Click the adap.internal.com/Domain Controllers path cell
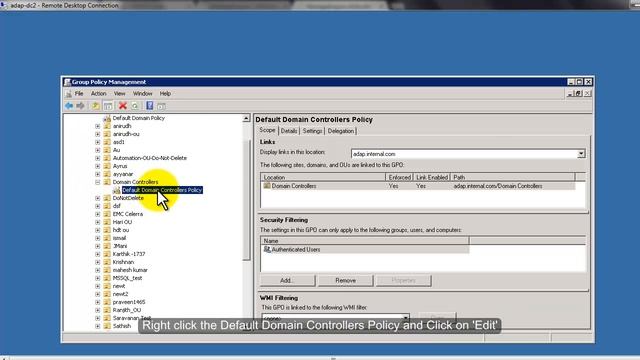Viewport: 640px width, 360px height. (x=498, y=186)
